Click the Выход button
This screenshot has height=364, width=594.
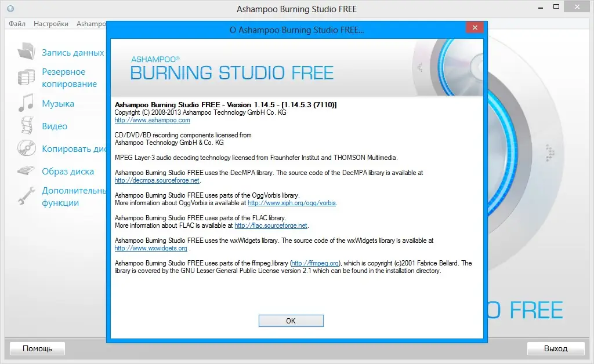point(556,348)
